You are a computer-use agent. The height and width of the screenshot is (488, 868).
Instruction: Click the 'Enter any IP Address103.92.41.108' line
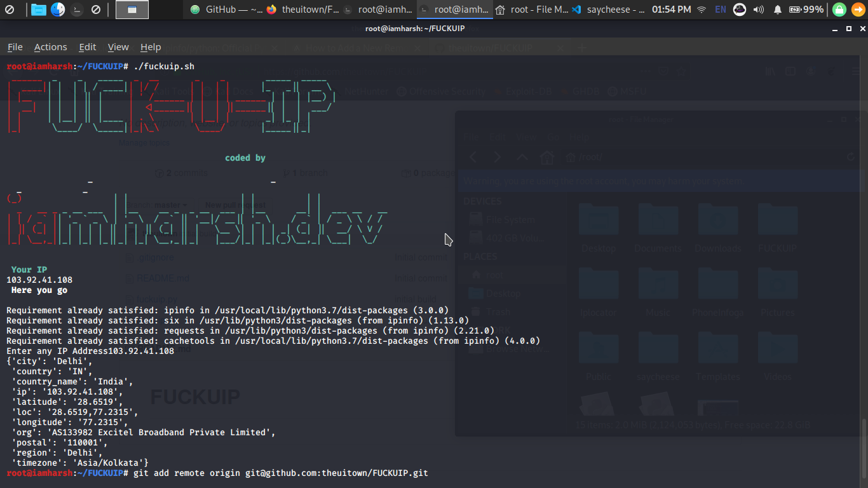tap(90, 351)
